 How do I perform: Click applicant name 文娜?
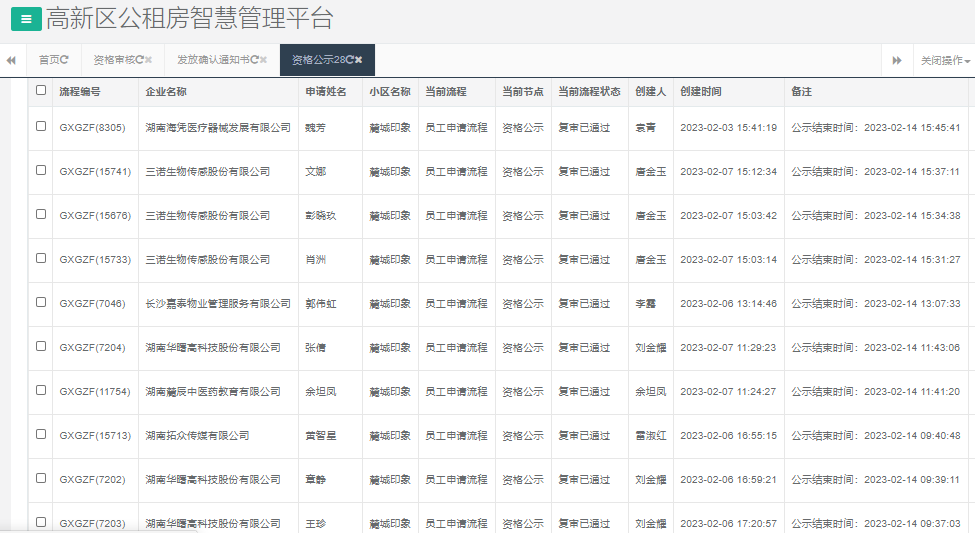(x=315, y=172)
